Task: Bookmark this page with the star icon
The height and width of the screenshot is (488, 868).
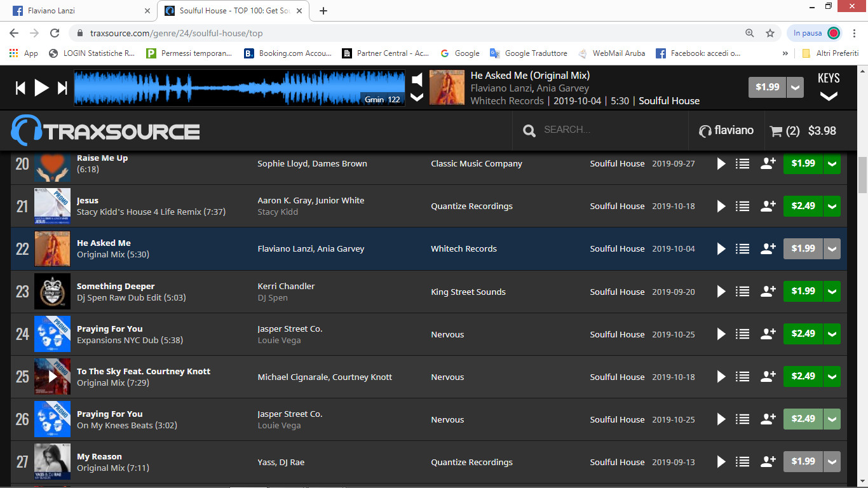Action: point(770,33)
